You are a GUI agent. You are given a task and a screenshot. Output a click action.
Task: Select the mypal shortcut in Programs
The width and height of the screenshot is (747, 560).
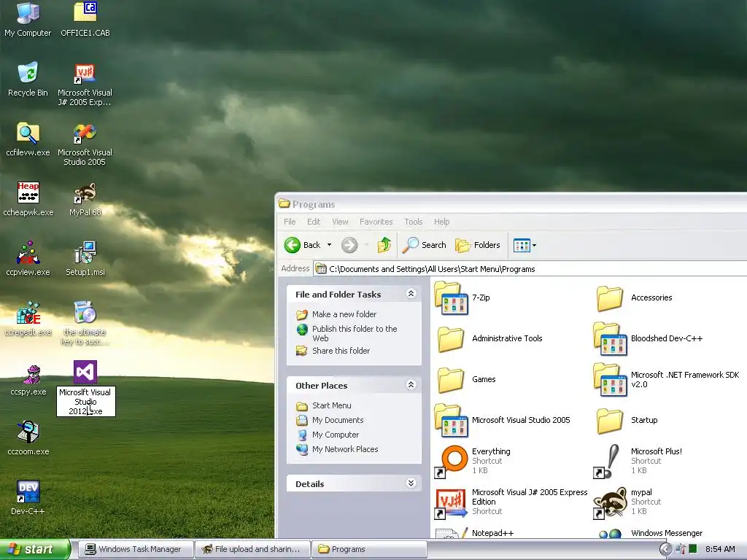[627, 502]
